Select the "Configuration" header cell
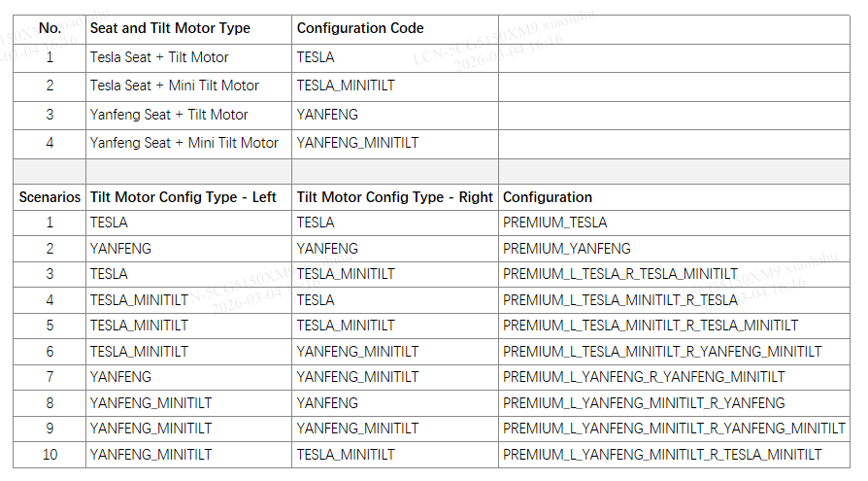868x481 pixels. (x=548, y=197)
